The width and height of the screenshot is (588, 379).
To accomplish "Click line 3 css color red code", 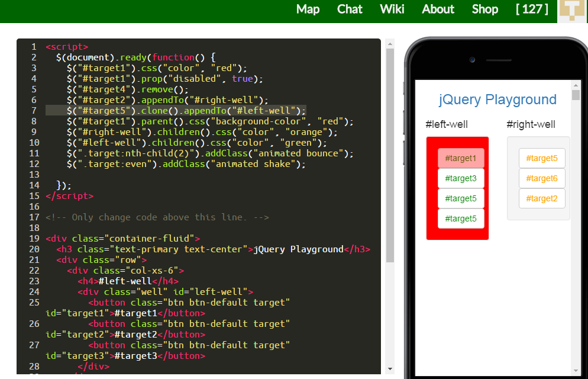I will pos(157,68).
